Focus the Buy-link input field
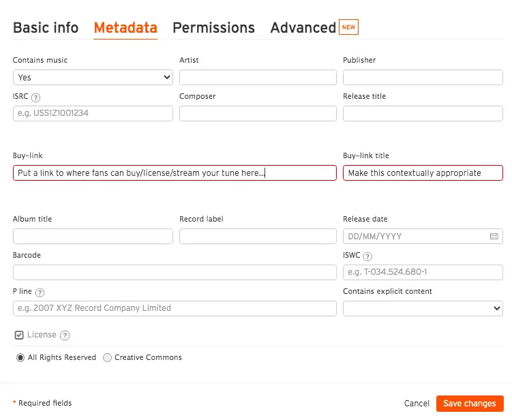 (x=175, y=173)
